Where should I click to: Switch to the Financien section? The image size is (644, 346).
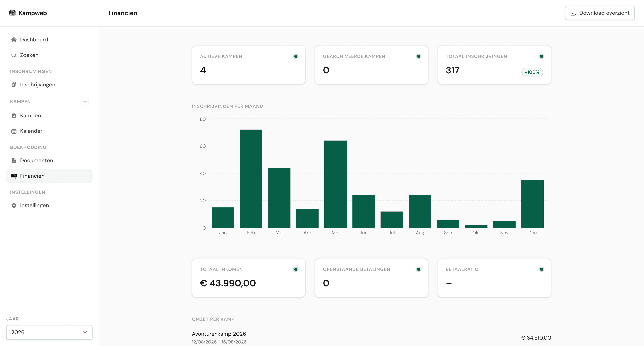pyautogui.click(x=32, y=176)
